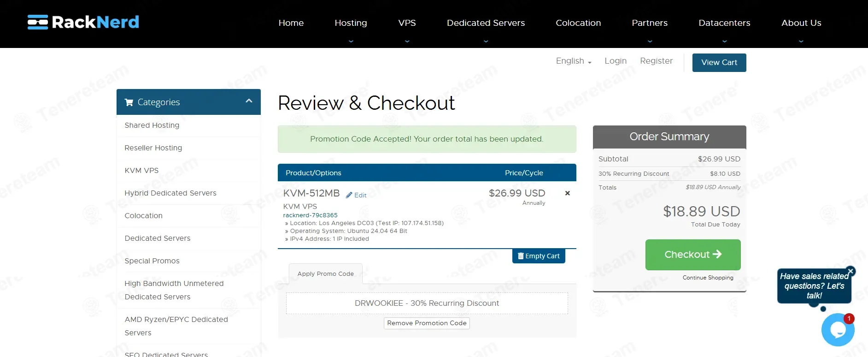Open the Login link
Image resolution: width=868 pixels, height=357 pixels.
616,61
